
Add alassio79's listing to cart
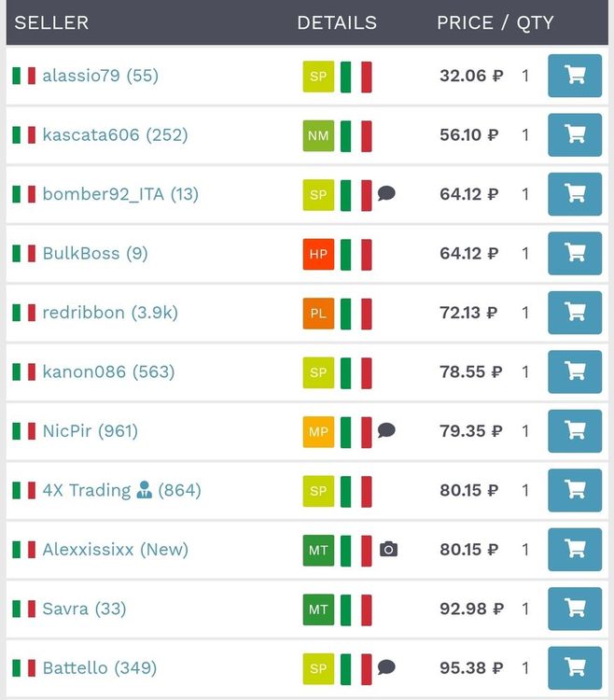(x=574, y=76)
